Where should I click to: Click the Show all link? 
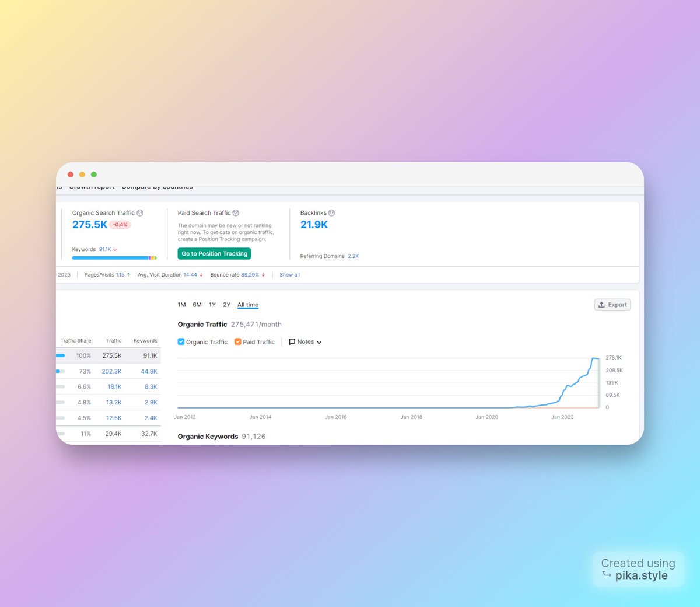[289, 275]
